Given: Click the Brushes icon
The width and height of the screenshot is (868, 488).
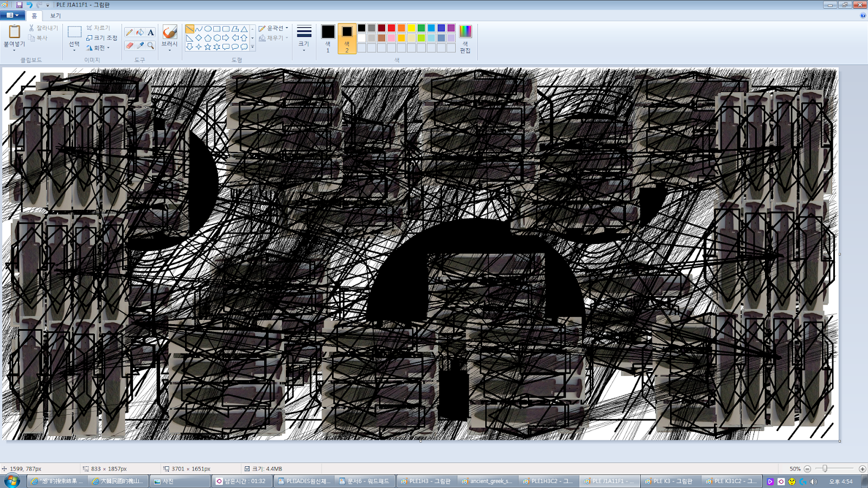Looking at the screenshot, I should (170, 32).
